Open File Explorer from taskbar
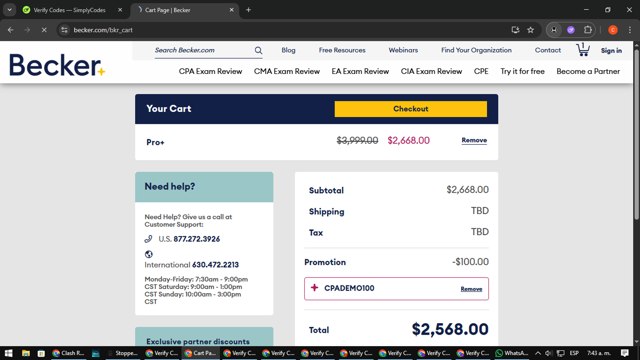Screen dimensions: 640x360 (26, 353)
